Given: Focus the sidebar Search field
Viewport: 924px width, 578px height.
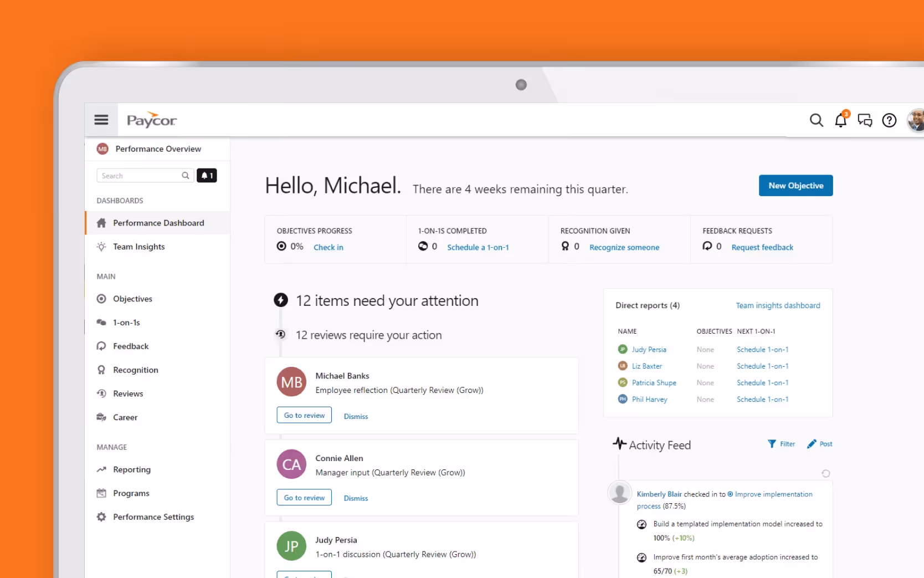Looking at the screenshot, I should (145, 176).
